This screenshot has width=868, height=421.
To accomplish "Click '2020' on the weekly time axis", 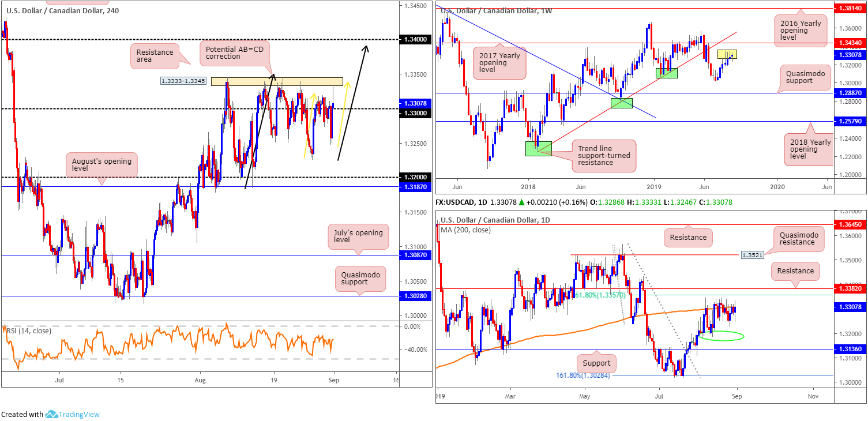I will pos(777,187).
